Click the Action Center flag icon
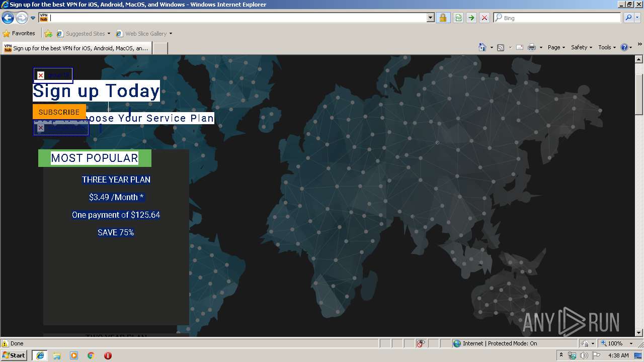This screenshot has height=362, width=644. (x=596, y=355)
